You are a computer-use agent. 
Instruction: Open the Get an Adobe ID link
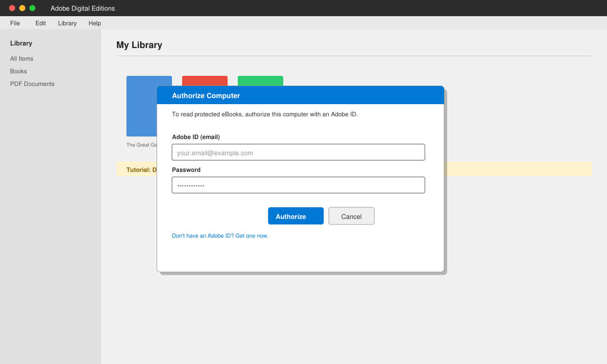220,236
